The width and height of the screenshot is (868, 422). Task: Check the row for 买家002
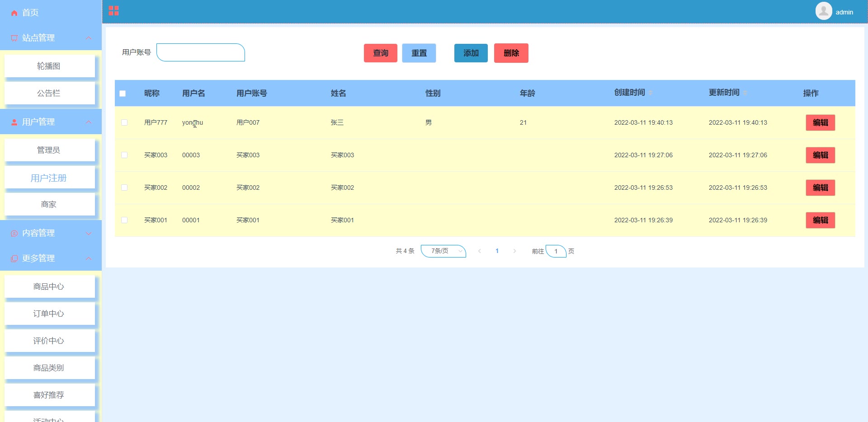[124, 188]
